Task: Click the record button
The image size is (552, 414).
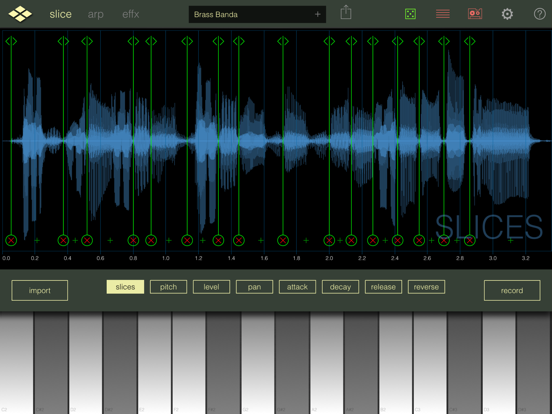Action: point(512,290)
